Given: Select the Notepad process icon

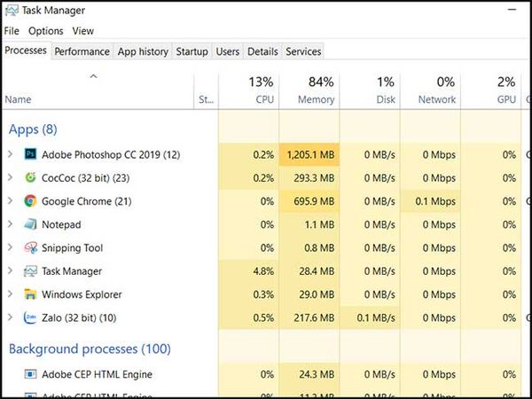Looking at the screenshot, I should [x=29, y=225].
